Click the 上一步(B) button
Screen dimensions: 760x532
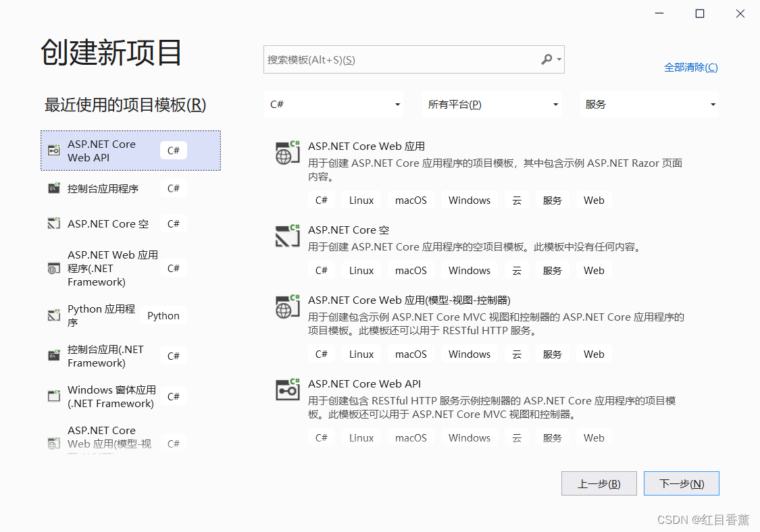pos(599,483)
